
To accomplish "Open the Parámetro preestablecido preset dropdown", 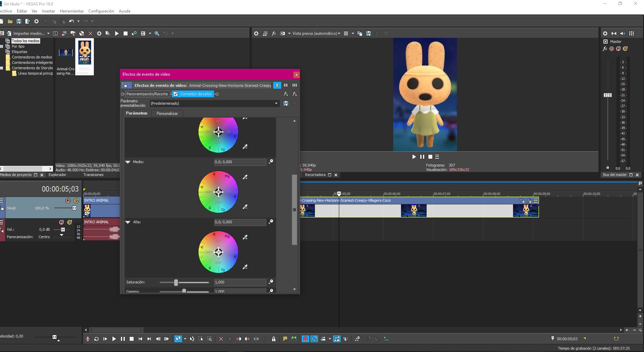I will click(x=276, y=103).
